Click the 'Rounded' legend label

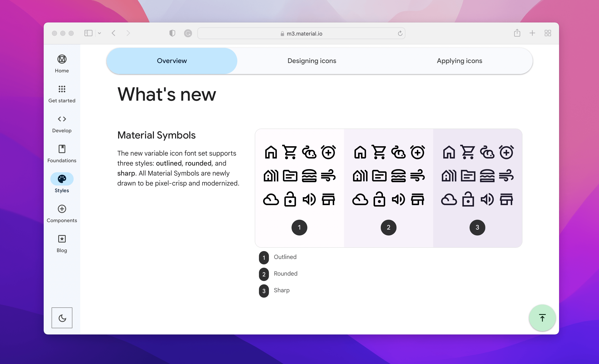pyautogui.click(x=286, y=274)
